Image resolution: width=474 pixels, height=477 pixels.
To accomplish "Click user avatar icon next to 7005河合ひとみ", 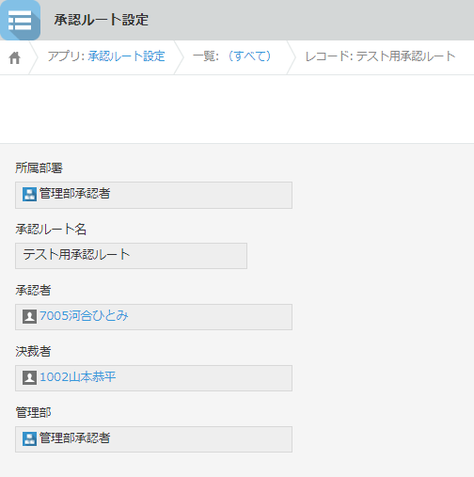I will 29,317.
